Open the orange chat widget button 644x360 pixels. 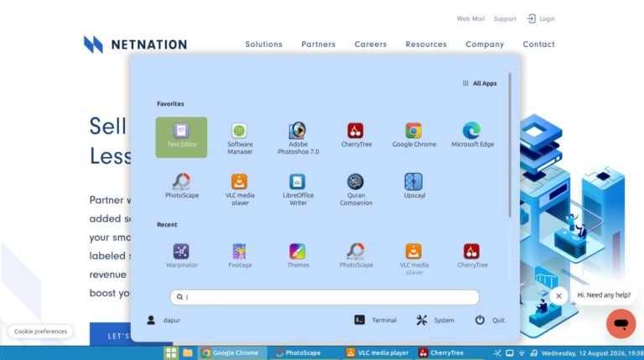pos(621,324)
